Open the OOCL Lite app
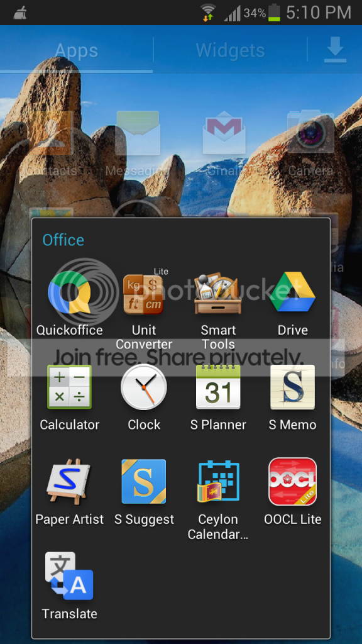This screenshot has width=362, height=644. [293, 482]
